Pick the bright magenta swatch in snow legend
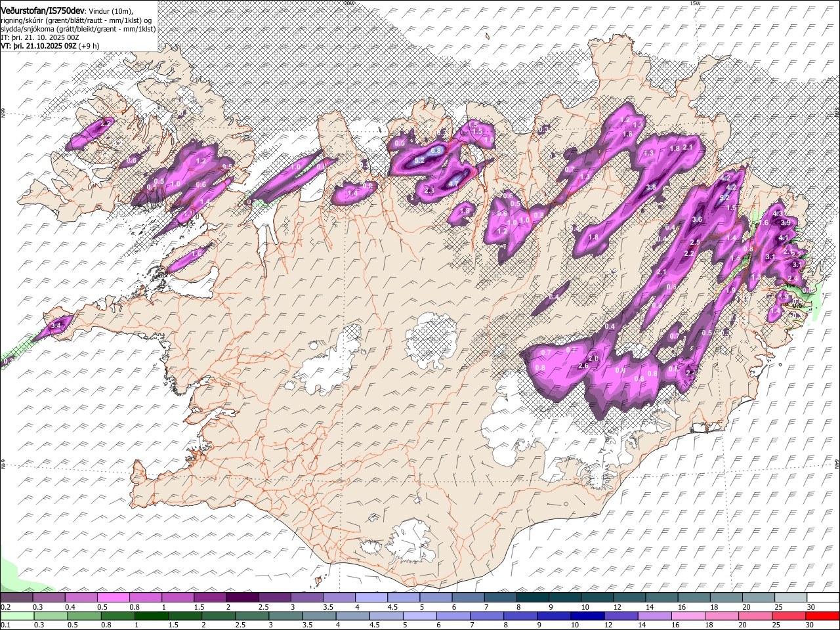Screen dimensions: 840x630 pos(114,598)
